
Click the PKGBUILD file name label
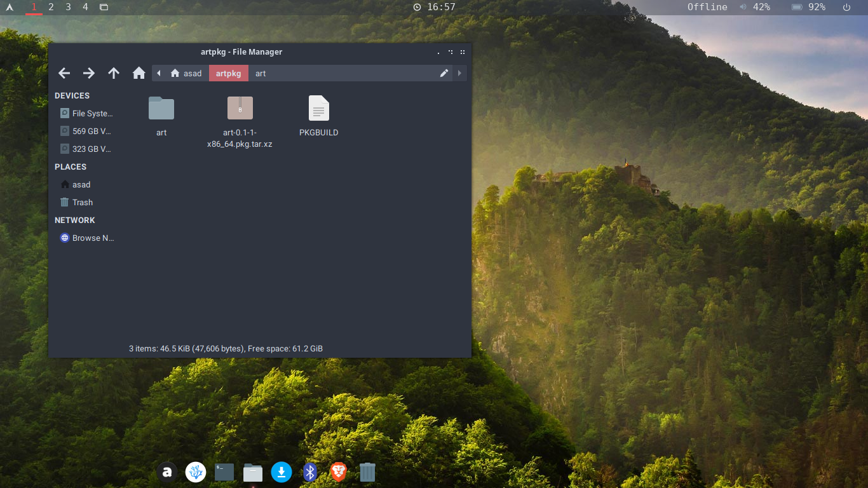(319, 133)
